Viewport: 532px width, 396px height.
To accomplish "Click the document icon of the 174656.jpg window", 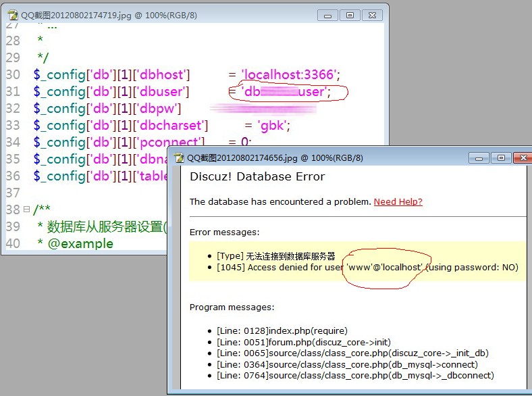I will [x=179, y=158].
